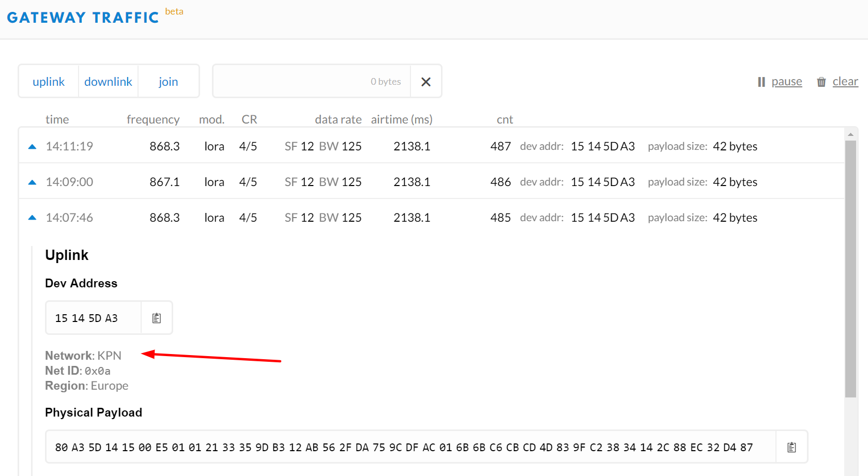
Task: Click the Physical Payload hex field
Action: (403, 447)
